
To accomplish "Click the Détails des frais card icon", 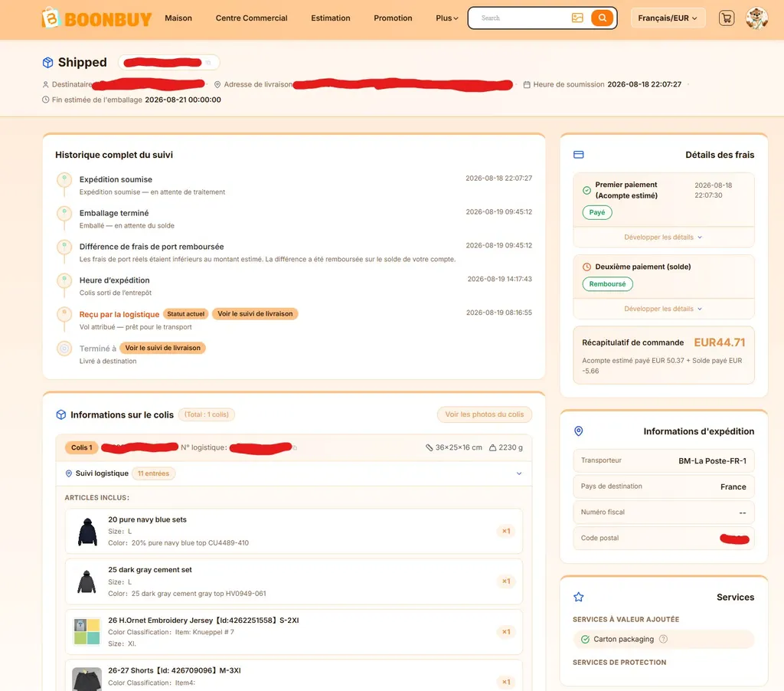I will pos(579,155).
